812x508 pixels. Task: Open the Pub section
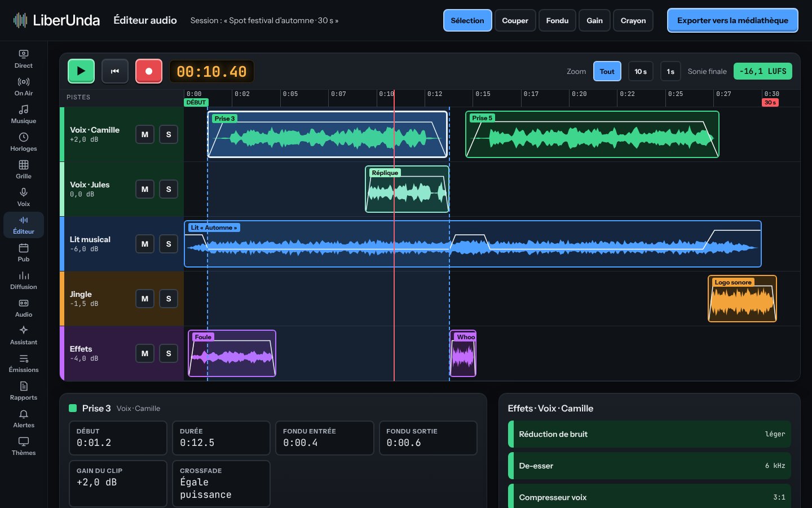tap(24, 252)
